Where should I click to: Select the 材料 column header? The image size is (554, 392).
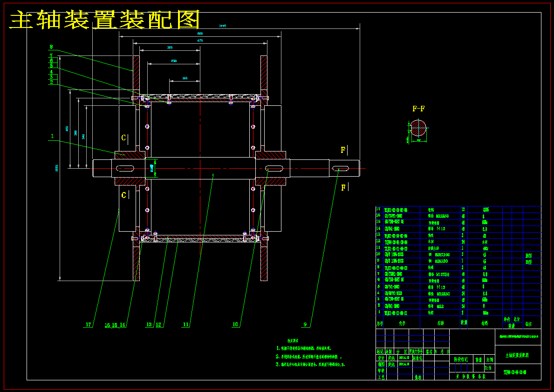[x=485, y=323]
